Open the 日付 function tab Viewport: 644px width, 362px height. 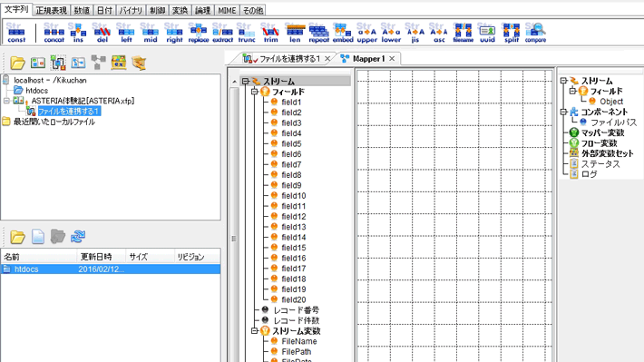[x=104, y=10]
